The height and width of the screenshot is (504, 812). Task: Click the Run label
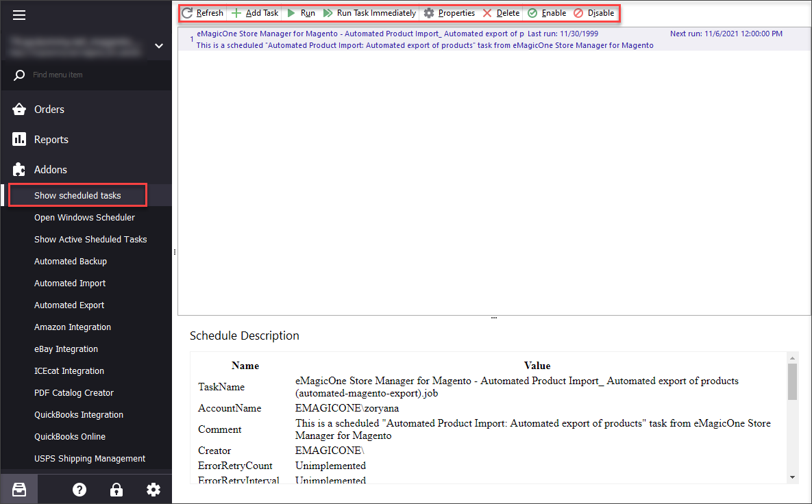[308, 13]
